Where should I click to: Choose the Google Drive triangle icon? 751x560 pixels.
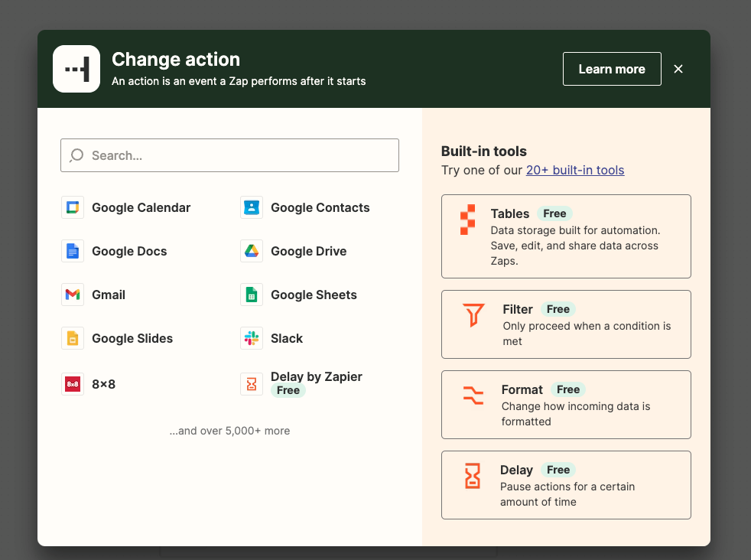click(x=252, y=251)
